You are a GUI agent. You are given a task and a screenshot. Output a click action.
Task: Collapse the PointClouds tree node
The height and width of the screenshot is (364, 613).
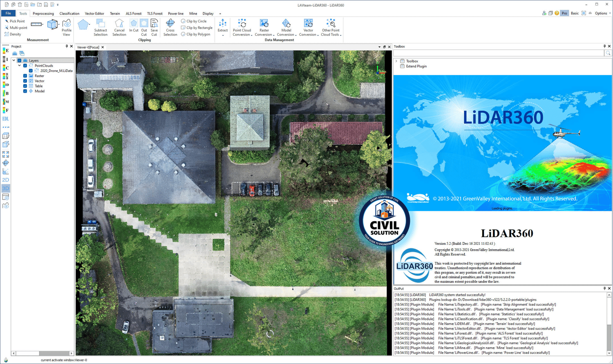click(x=20, y=65)
